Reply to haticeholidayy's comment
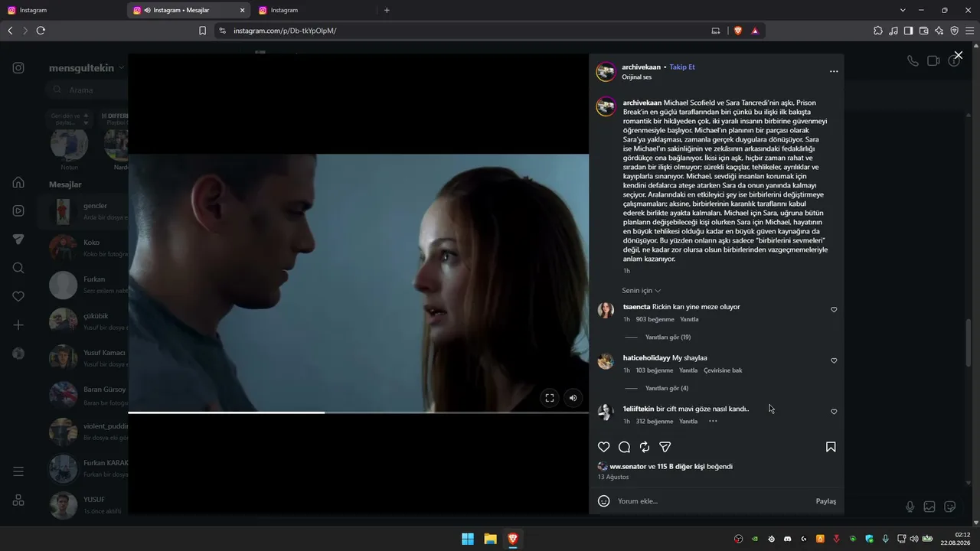Image resolution: width=980 pixels, height=551 pixels. [688, 370]
